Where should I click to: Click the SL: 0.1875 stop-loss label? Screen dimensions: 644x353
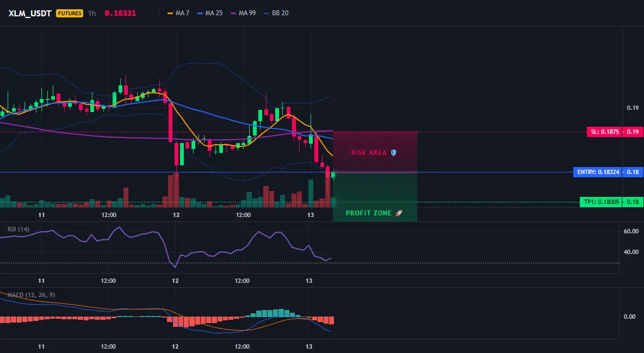pos(604,132)
